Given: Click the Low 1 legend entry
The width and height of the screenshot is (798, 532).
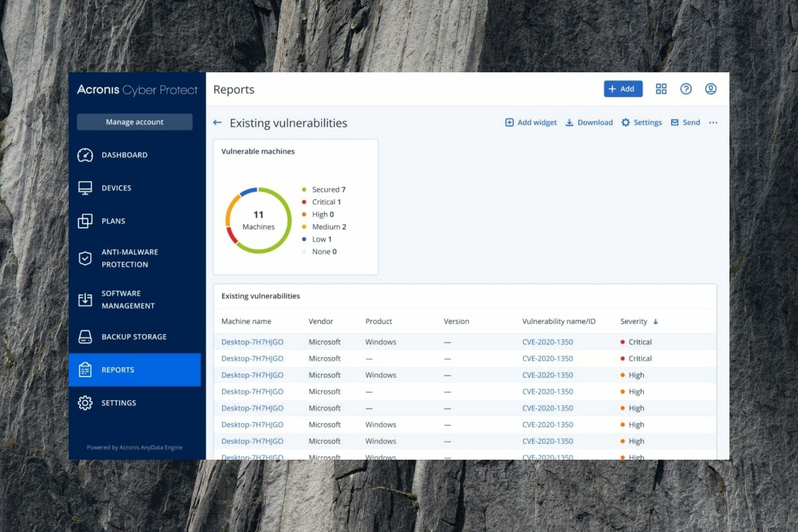Looking at the screenshot, I should point(317,239).
